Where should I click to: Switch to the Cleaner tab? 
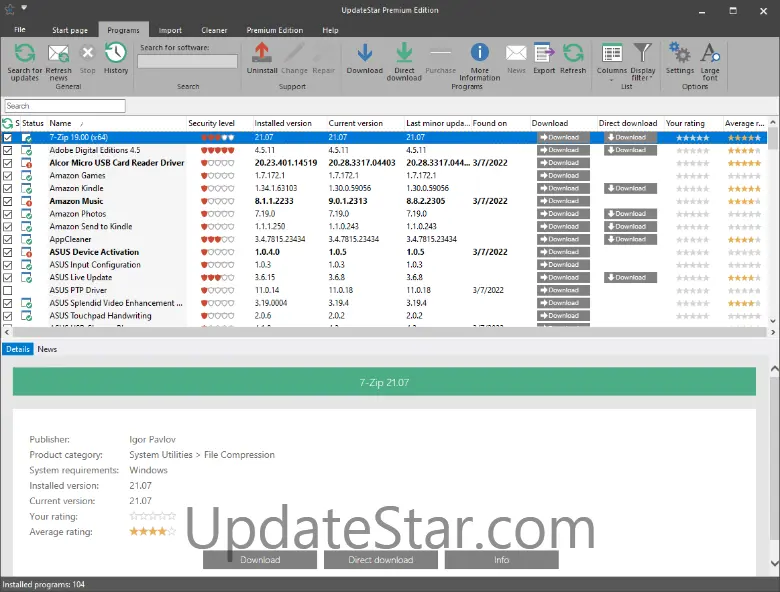pos(214,30)
